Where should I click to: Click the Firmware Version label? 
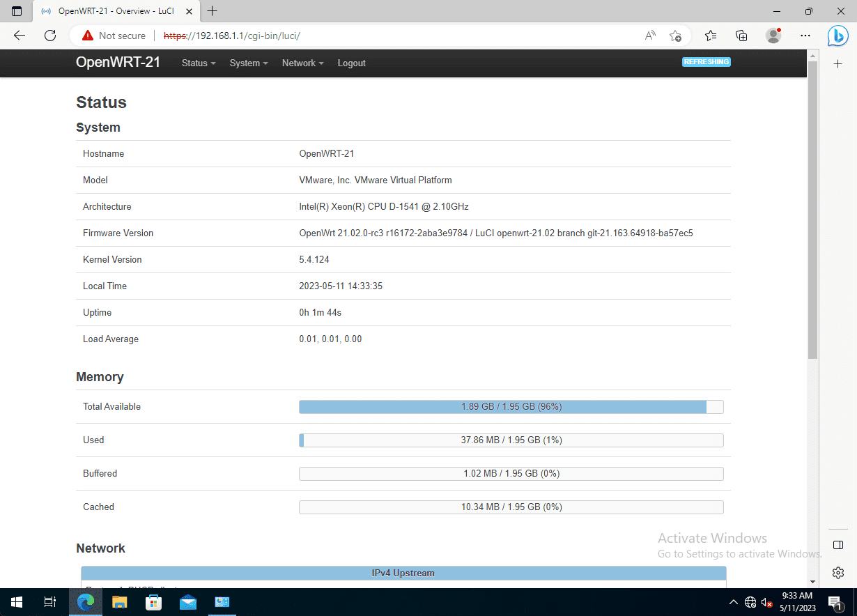coord(118,233)
